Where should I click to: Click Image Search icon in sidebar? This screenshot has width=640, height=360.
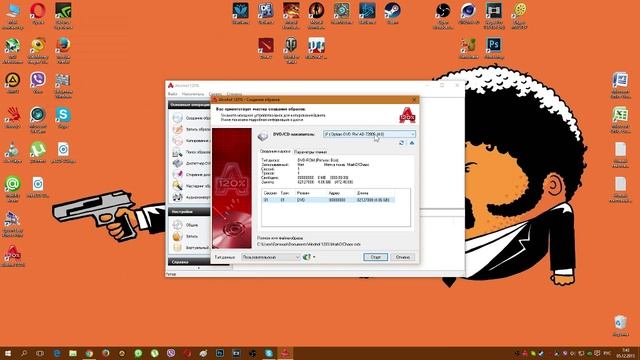(x=178, y=152)
